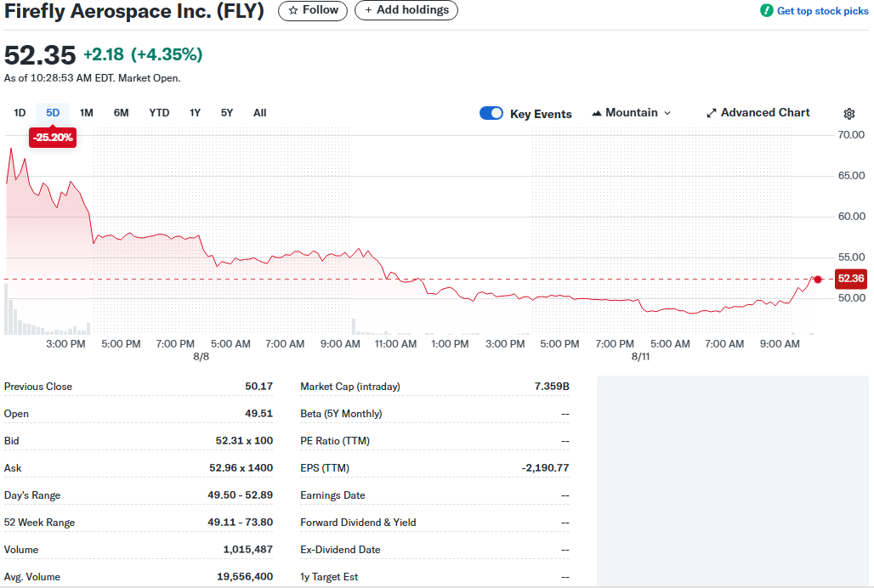874x588 pixels.
Task: Click 52 Week Range 49.11 - 73.80
Action: click(x=241, y=523)
